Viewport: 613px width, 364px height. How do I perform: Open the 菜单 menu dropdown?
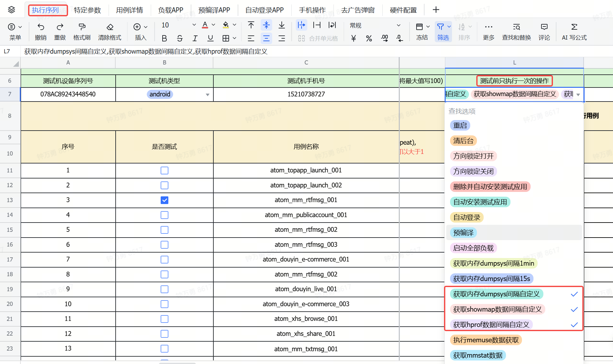click(15, 31)
